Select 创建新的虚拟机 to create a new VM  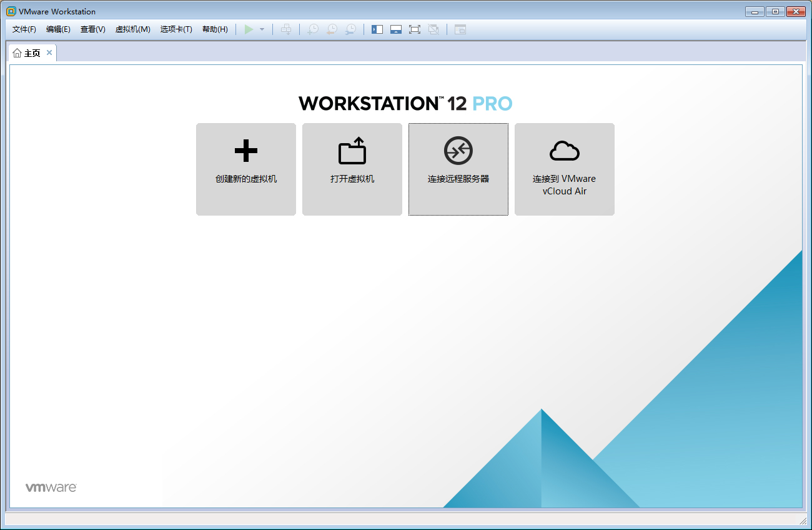(x=245, y=169)
